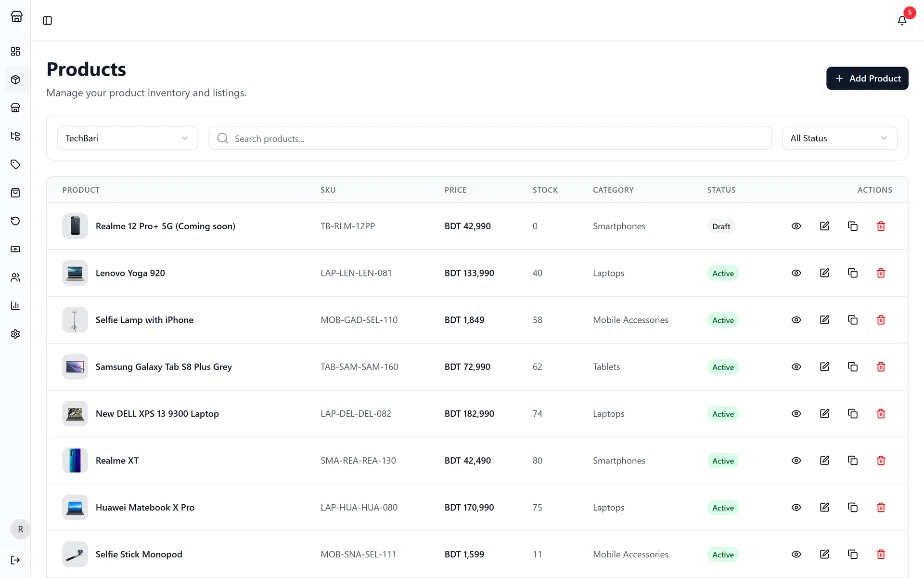924x578 pixels.
Task: Click the Tablets category cell
Action: pyautogui.click(x=606, y=367)
